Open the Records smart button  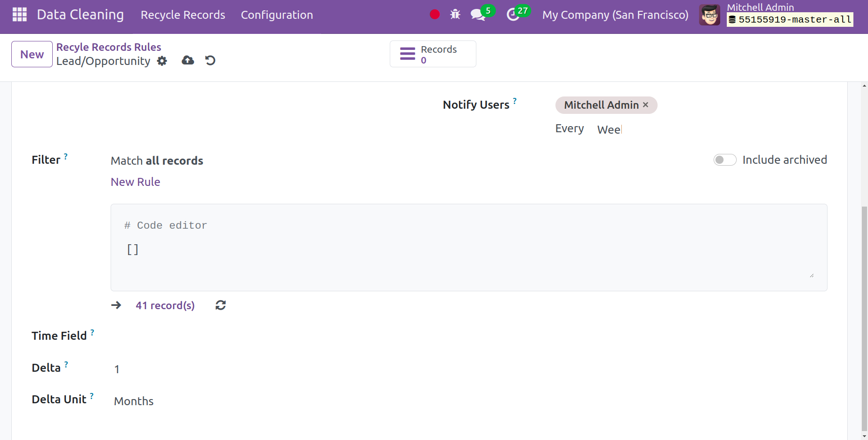tap(432, 54)
